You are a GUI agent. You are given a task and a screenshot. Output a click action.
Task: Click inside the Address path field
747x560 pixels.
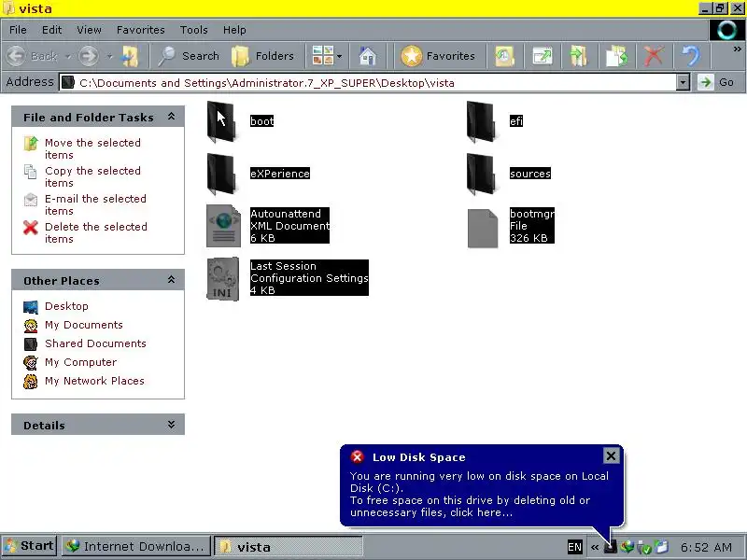click(368, 82)
